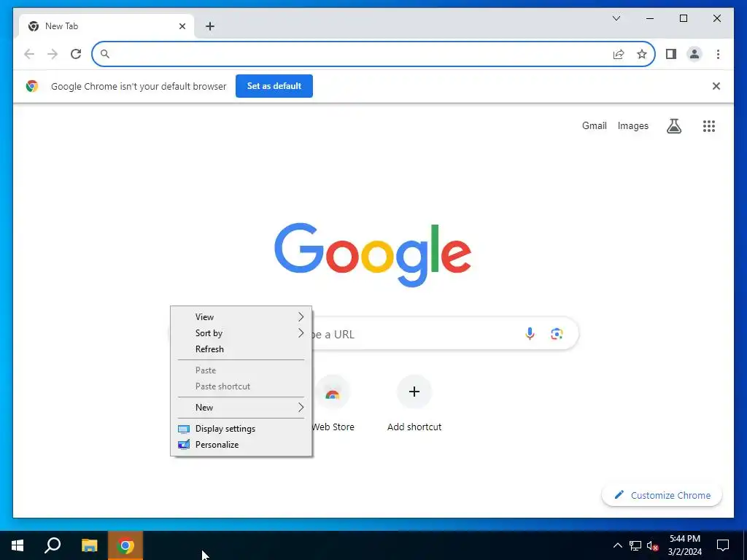Open a new tab with plus button

pos(210,26)
